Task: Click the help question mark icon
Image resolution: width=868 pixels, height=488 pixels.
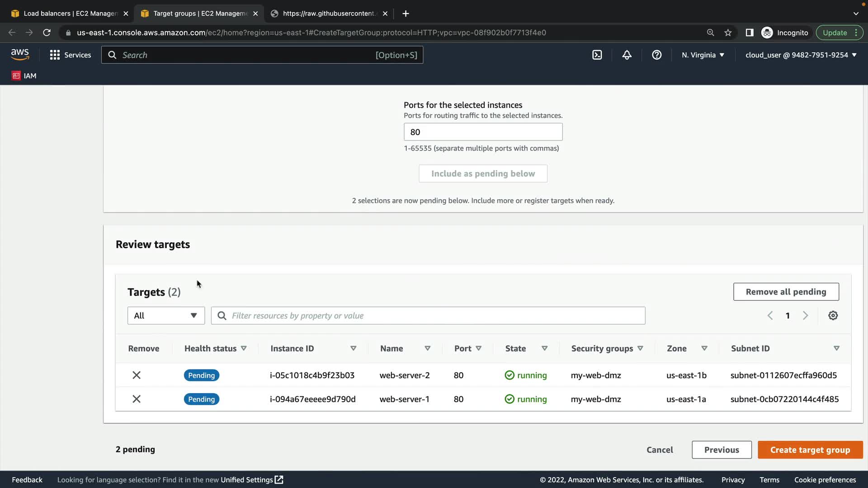Action: (x=656, y=55)
